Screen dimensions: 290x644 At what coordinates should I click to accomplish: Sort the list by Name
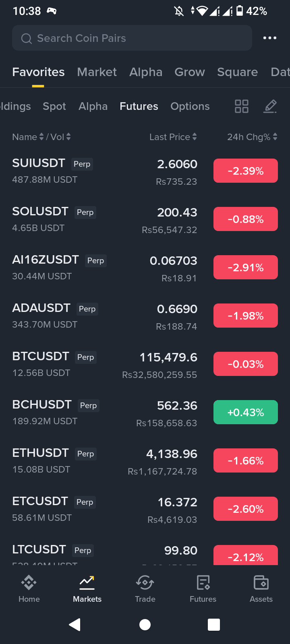pyautogui.click(x=28, y=137)
